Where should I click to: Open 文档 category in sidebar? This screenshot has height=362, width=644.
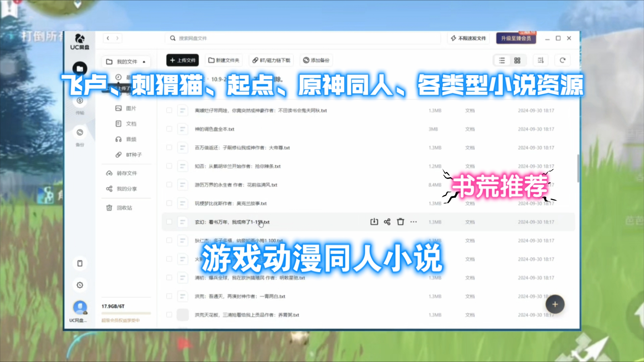126,124
